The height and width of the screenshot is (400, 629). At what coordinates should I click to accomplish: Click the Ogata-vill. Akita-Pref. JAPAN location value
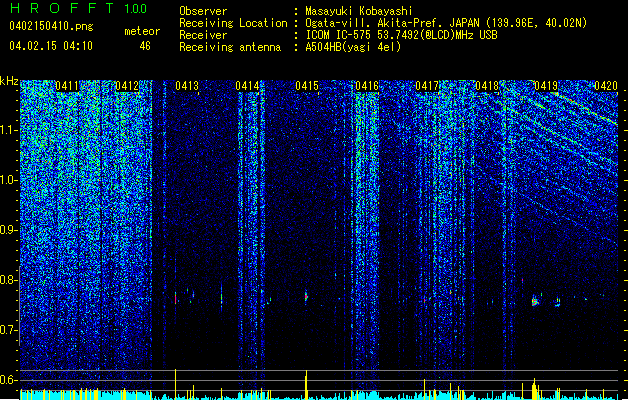pos(446,23)
